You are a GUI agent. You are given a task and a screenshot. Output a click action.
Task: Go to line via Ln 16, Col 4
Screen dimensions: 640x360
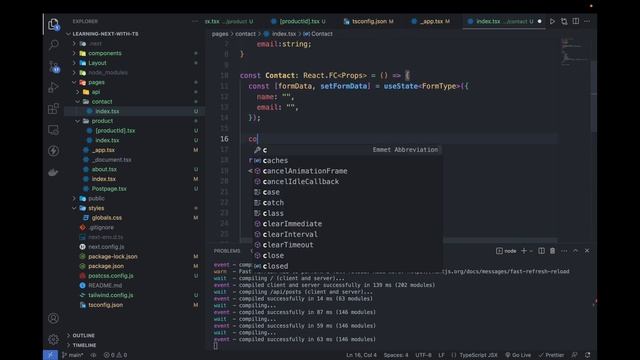pyautogui.click(x=362, y=355)
